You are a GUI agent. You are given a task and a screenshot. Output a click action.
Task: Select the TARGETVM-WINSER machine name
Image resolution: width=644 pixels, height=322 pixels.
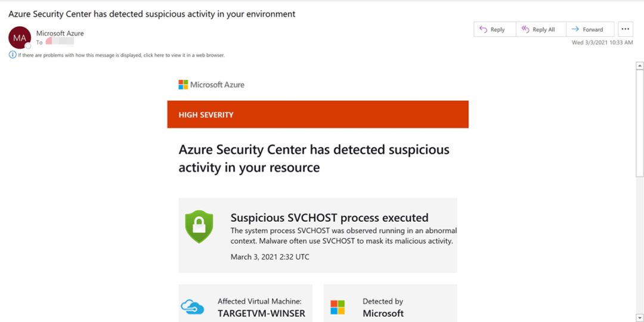click(x=261, y=314)
